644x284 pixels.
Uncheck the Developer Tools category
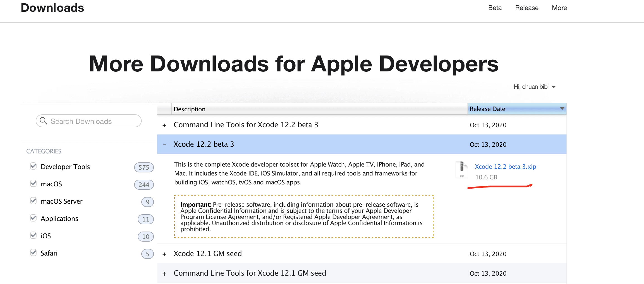(33, 166)
